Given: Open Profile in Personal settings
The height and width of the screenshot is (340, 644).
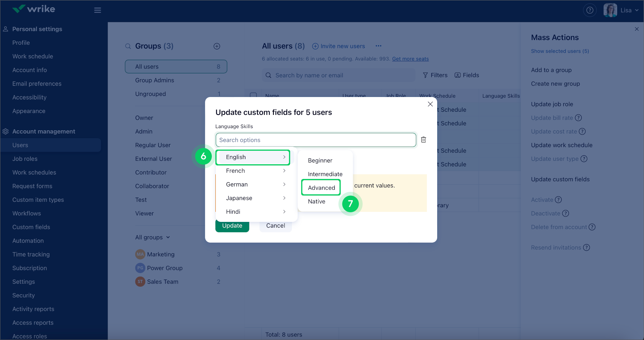Looking at the screenshot, I should click(21, 43).
